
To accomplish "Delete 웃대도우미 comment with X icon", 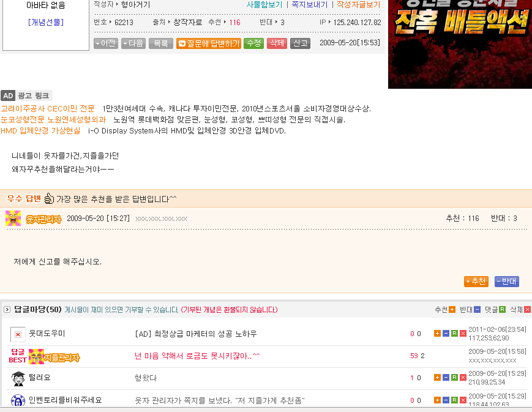I will tap(463, 334).
